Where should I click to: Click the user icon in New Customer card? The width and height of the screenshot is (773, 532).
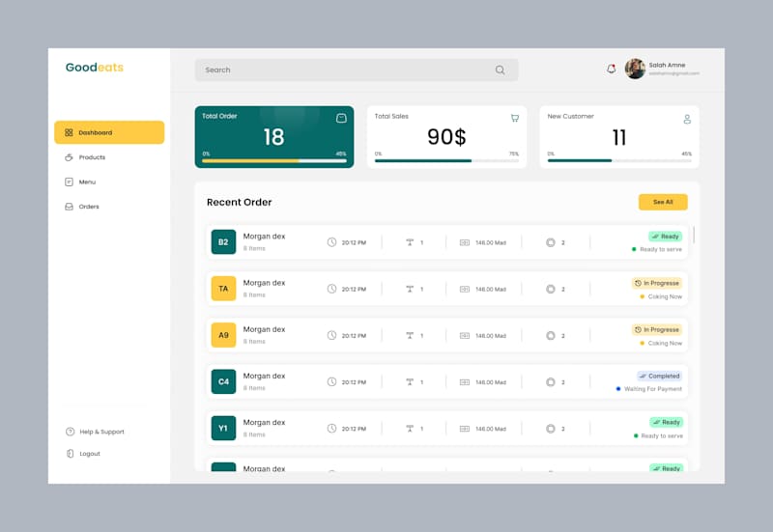(687, 119)
